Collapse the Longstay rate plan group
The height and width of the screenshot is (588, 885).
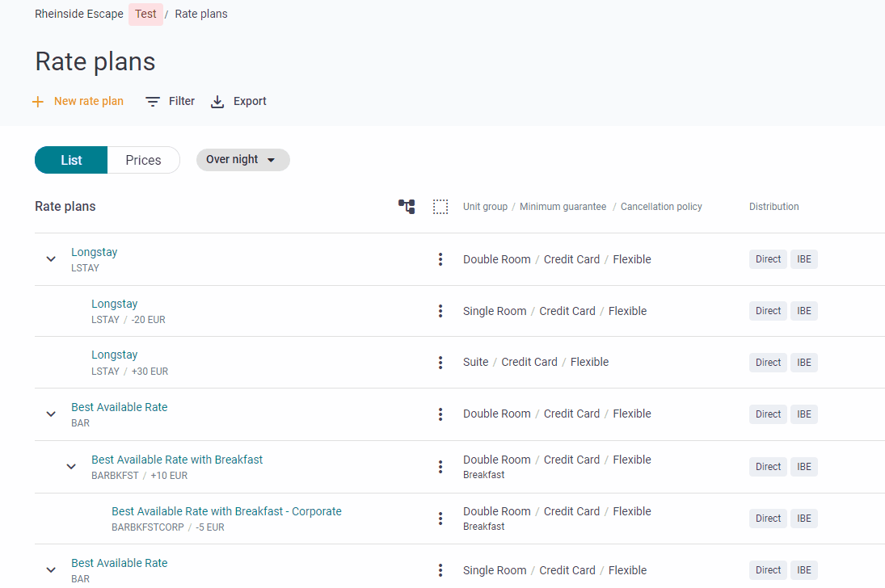coord(51,259)
